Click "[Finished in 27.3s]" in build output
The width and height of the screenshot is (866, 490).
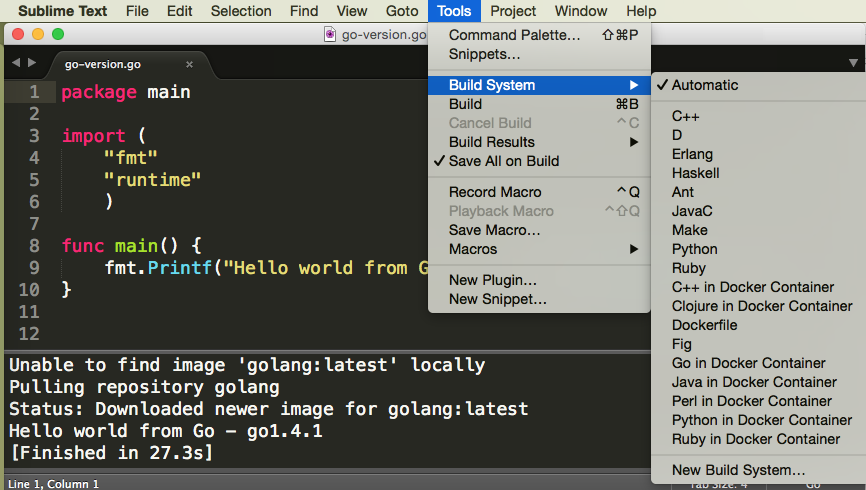click(x=112, y=453)
